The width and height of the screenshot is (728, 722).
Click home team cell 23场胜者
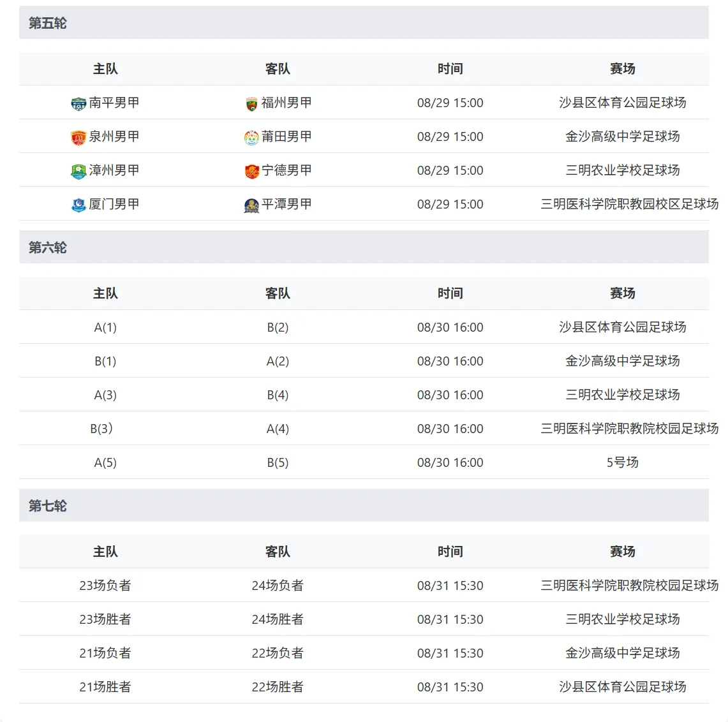pyautogui.click(x=105, y=619)
